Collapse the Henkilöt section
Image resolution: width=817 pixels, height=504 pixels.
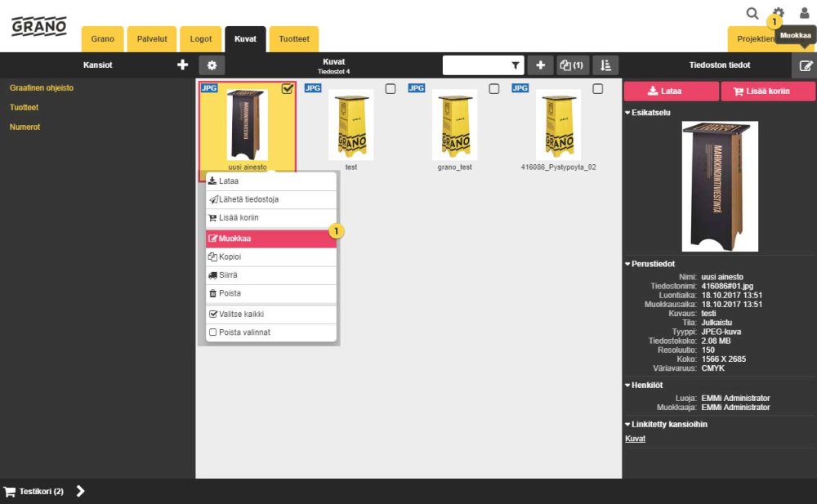tap(644, 386)
